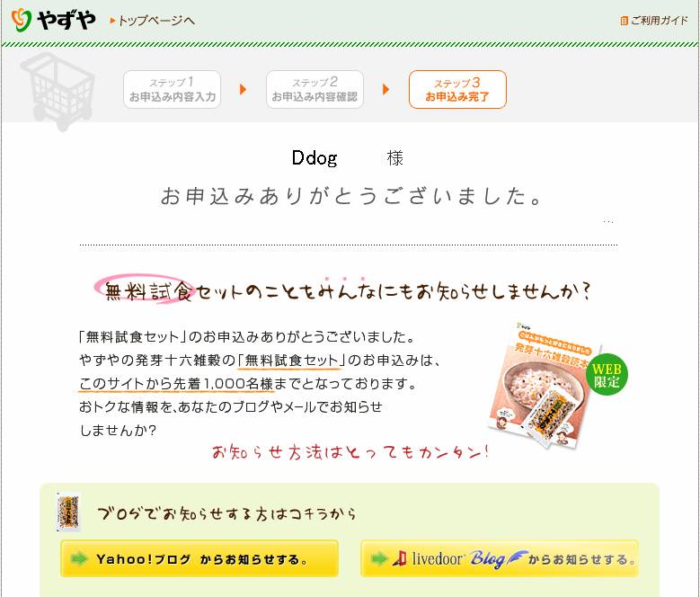
Task: Click the underlined 無料試食セット text
Action: click(291, 360)
